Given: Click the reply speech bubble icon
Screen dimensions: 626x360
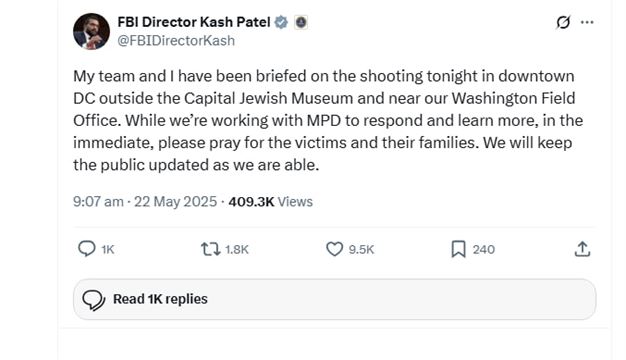Looking at the screenshot, I should (87, 249).
